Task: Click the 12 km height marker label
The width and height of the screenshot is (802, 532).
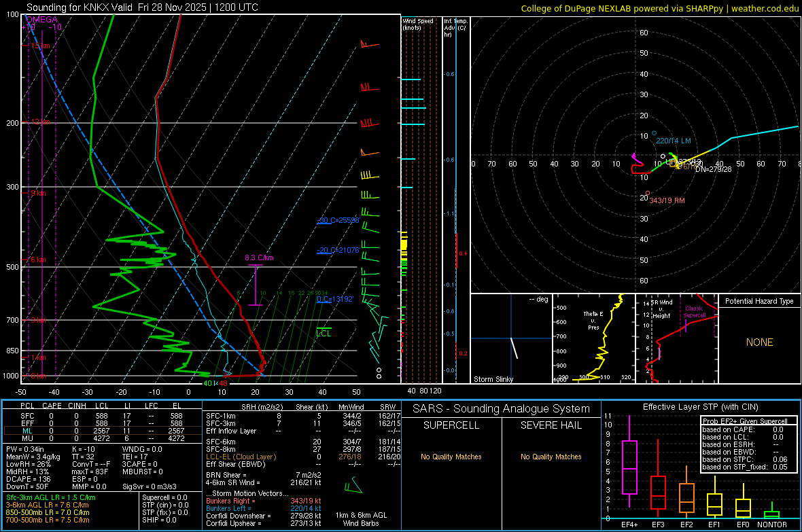Action: tap(40, 122)
